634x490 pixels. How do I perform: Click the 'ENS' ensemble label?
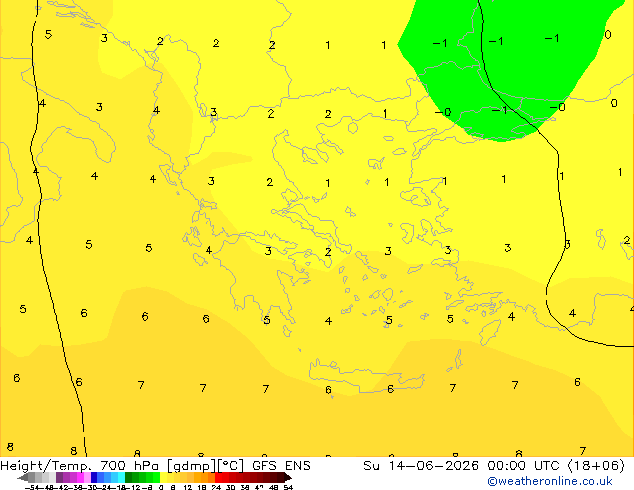point(298,466)
